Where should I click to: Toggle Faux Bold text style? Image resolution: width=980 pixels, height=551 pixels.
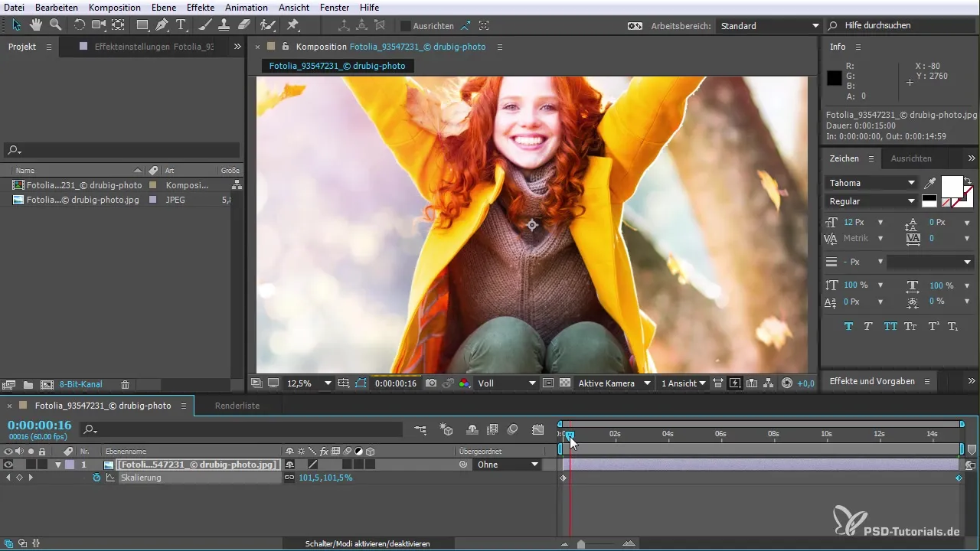(848, 326)
